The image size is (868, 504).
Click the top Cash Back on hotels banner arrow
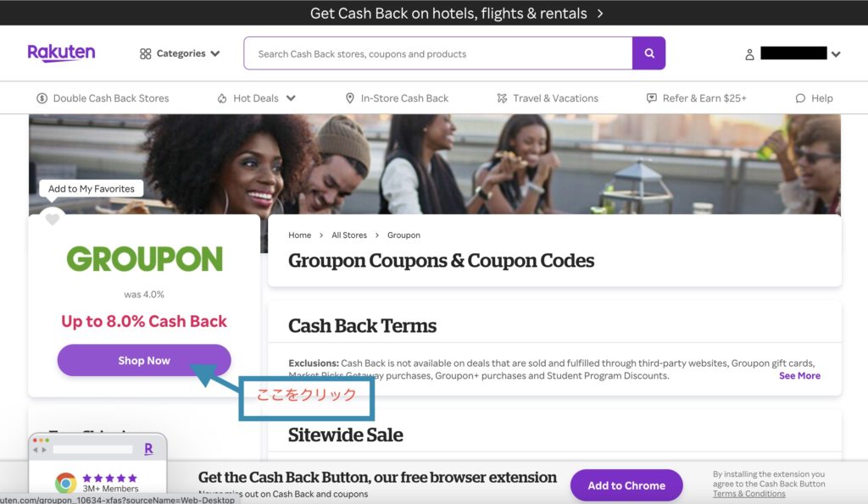pos(600,14)
